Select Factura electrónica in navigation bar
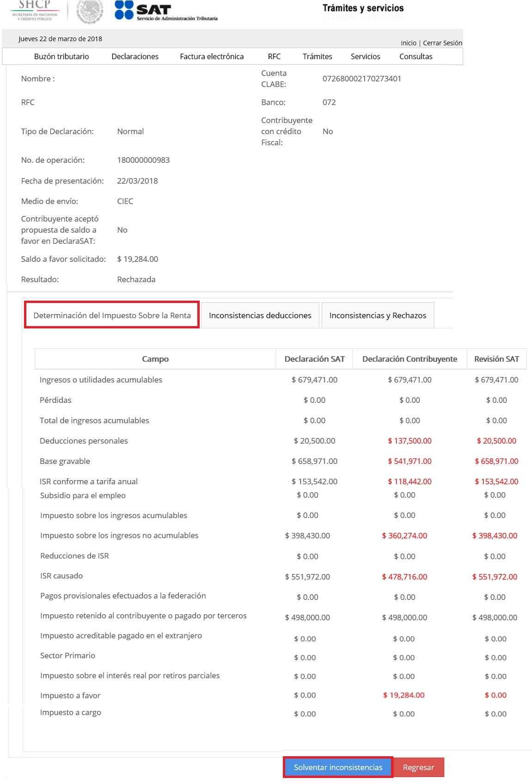This screenshot has height=784, width=532. click(x=212, y=56)
